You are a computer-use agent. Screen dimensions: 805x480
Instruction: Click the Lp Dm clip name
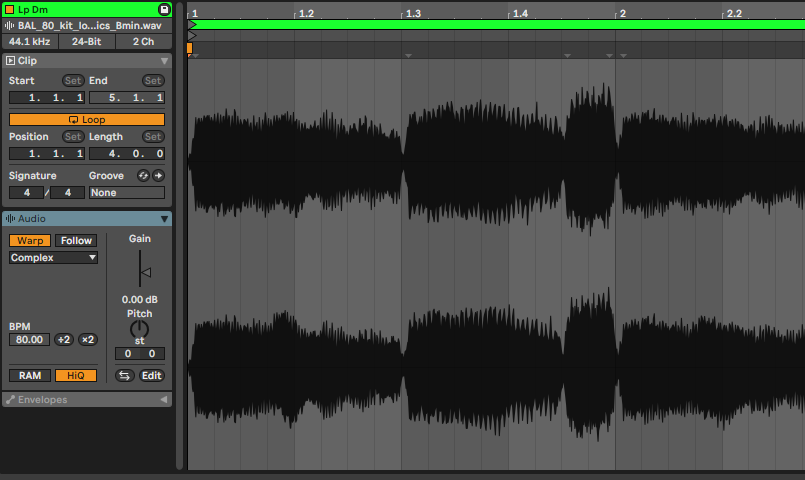(33, 9)
